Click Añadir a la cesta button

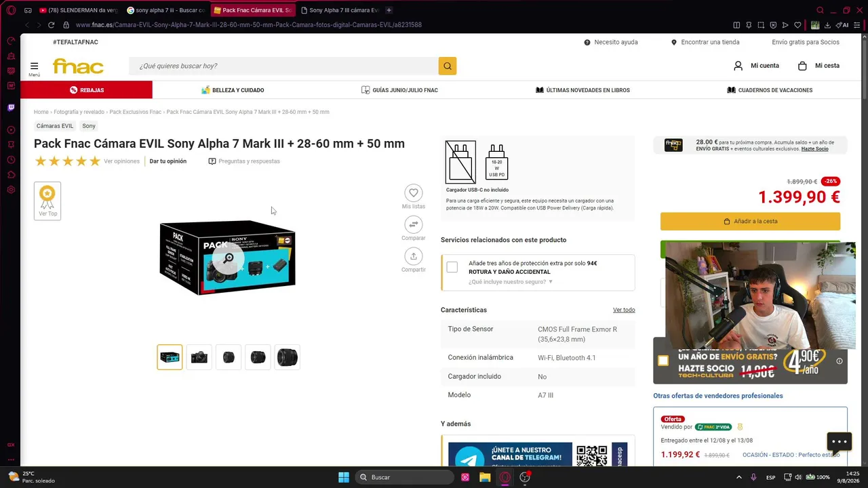click(750, 222)
